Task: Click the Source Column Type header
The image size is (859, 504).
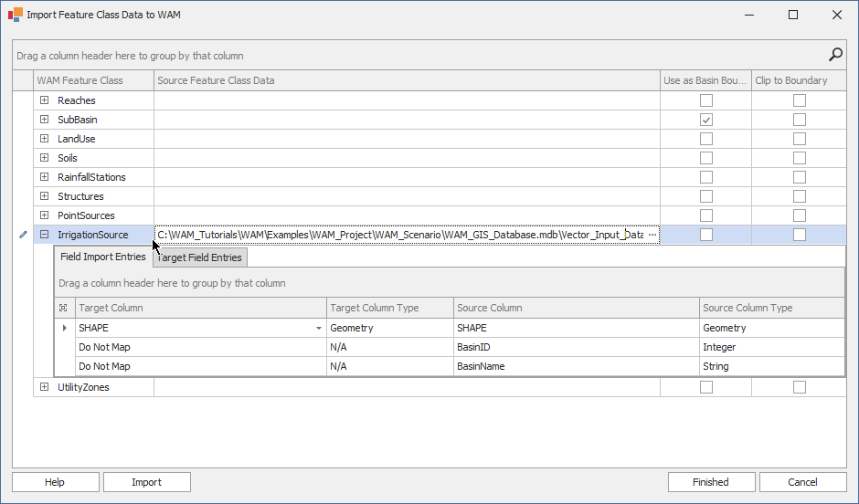Action: [772, 308]
